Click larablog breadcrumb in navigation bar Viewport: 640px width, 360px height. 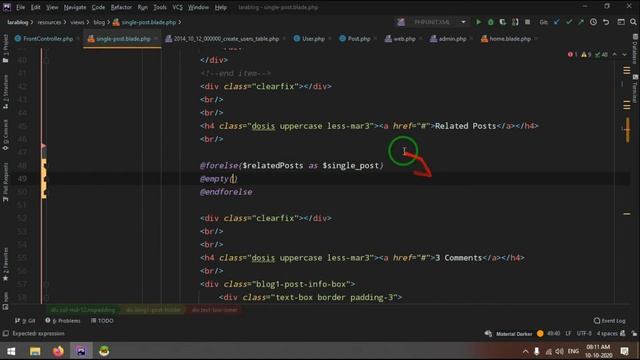point(18,22)
